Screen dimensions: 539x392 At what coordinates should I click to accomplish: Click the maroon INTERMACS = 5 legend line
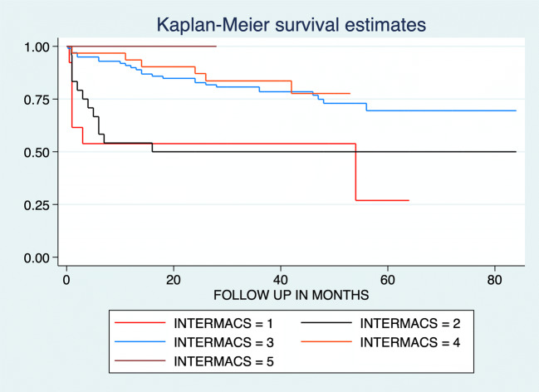pyautogui.click(x=149, y=362)
